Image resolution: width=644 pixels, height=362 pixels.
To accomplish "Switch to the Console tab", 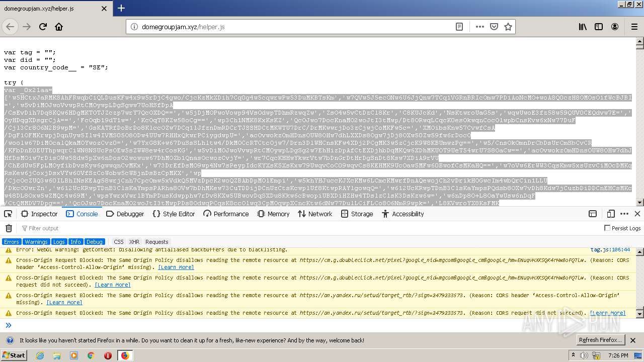I will point(82,214).
